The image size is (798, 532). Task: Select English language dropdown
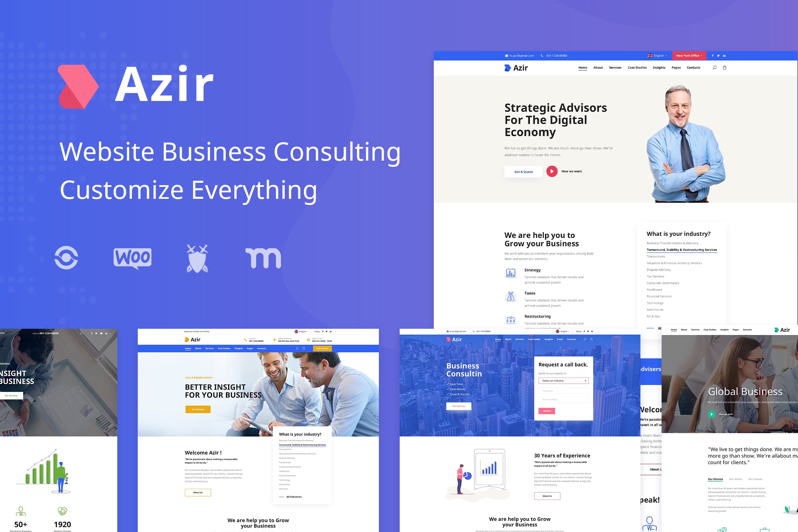pyautogui.click(x=660, y=55)
